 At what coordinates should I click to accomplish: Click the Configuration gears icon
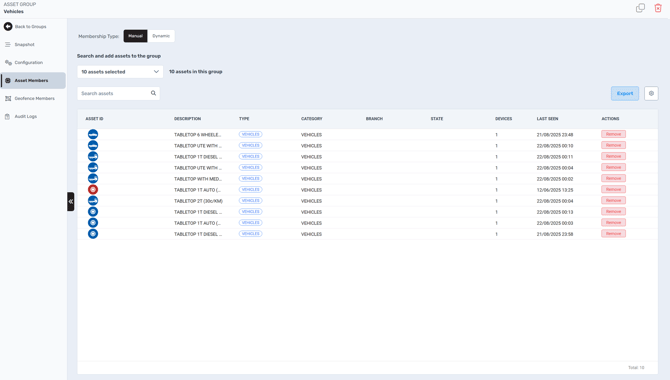tap(8, 62)
